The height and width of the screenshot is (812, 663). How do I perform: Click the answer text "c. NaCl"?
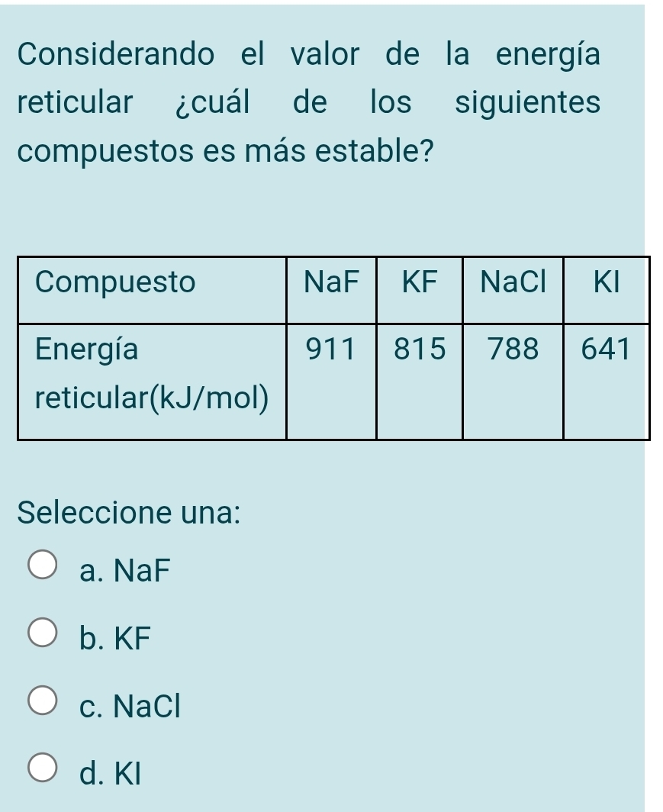[130, 705]
